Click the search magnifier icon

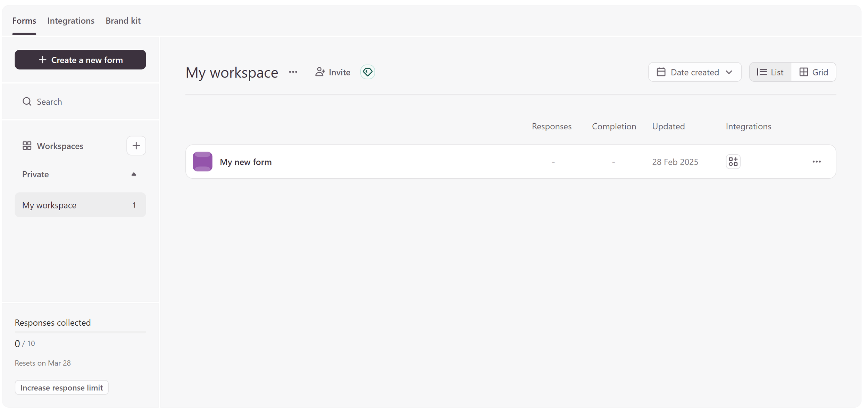point(27,101)
